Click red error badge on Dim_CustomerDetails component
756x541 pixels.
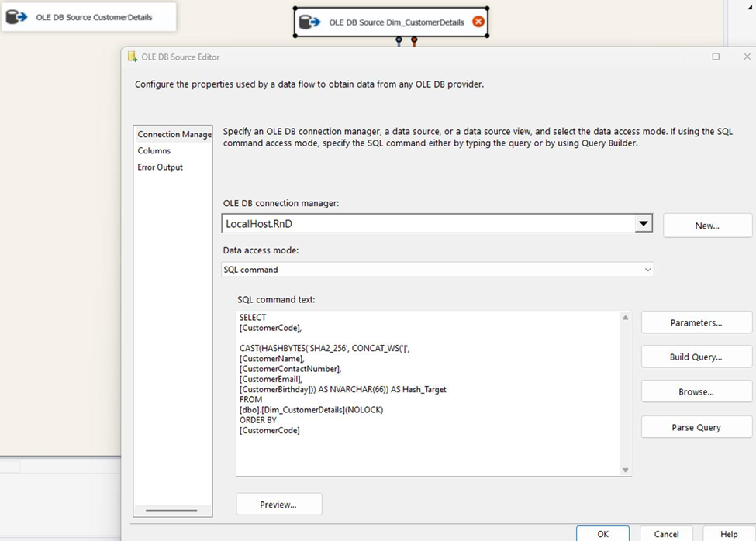[478, 22]
